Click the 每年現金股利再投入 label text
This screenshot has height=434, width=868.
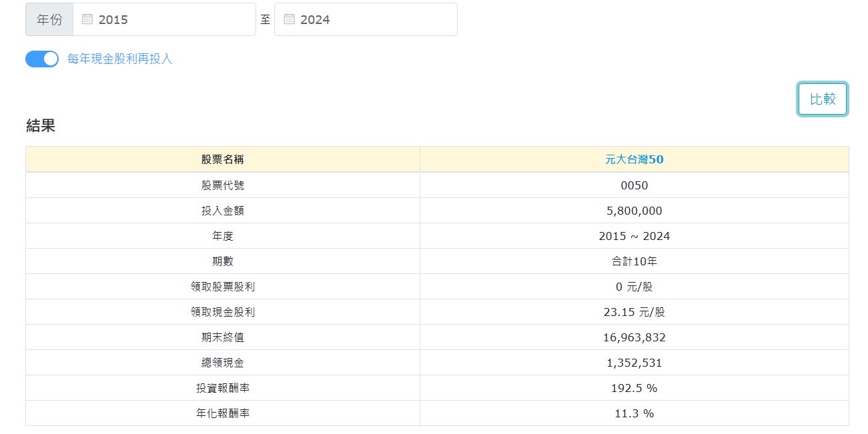120,59
